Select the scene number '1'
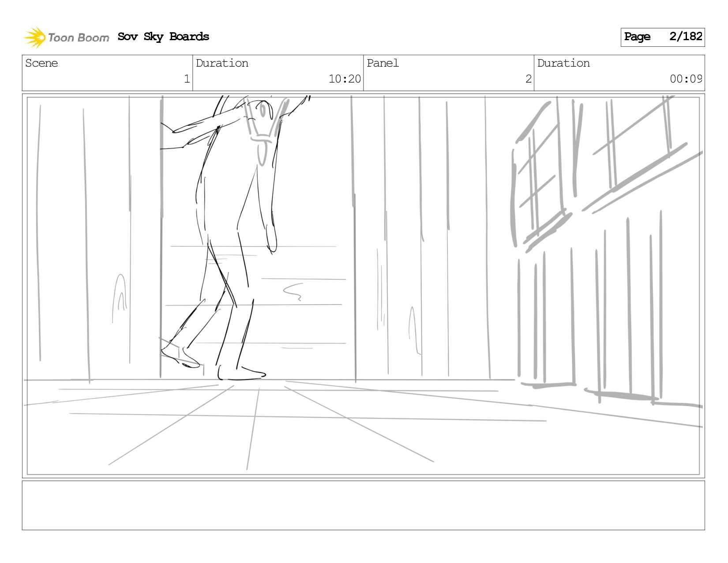Image resolution: width=728 pixels, height=563 pixels. click(187, 79)
